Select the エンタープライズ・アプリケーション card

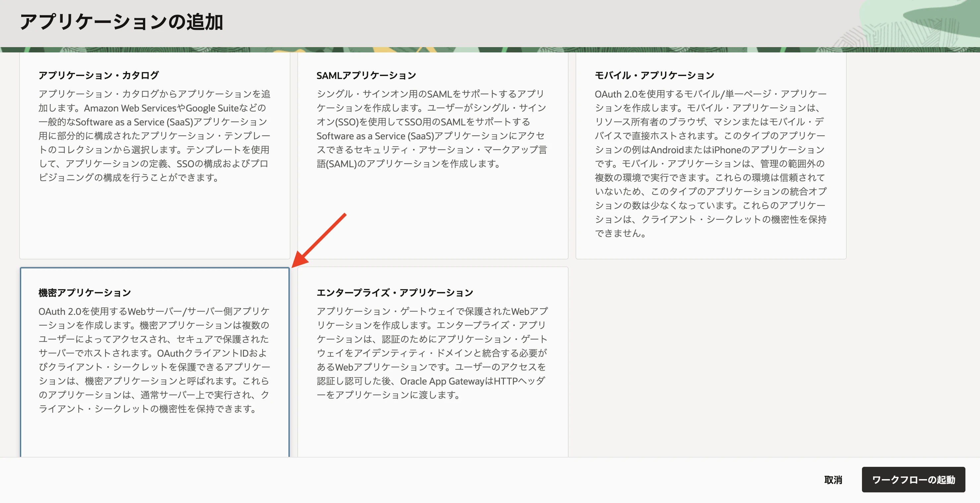pyautogui.click(x=433, y=362)
